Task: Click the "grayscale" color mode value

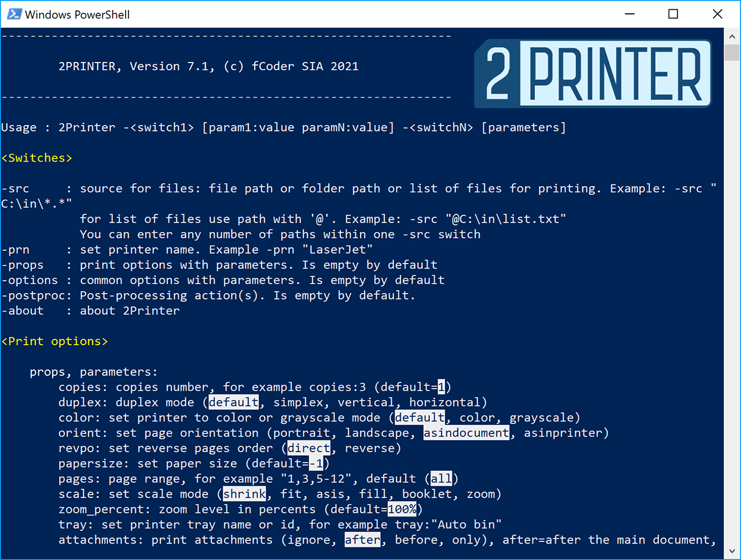Action: (x=541, y=418)
